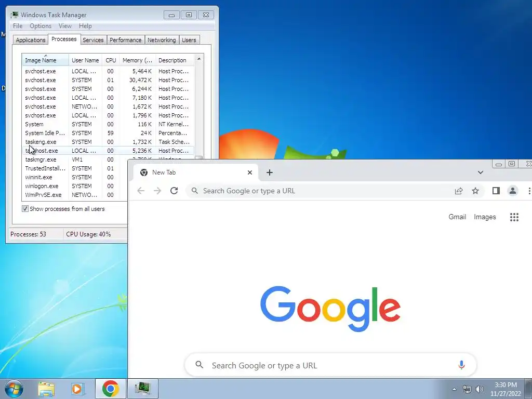
Task: Select the TrustedInstaller process row
Action: click(x=75, y=168)
